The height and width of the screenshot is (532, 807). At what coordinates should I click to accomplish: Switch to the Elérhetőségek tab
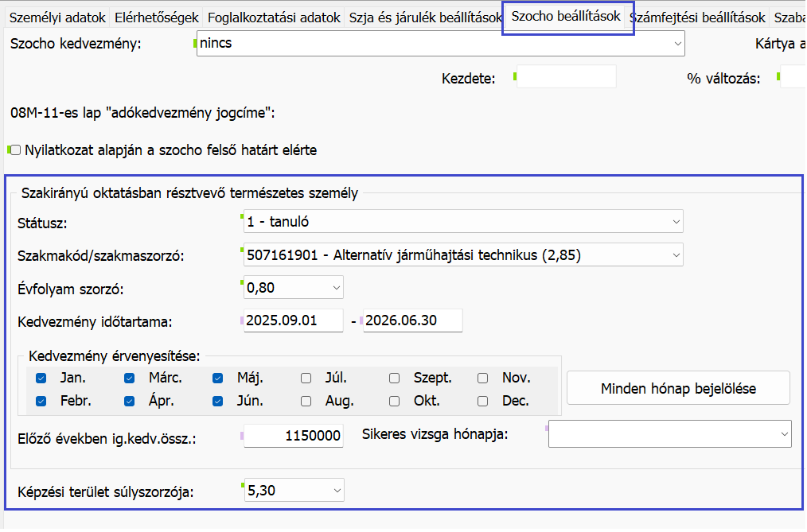click(156, 17)
